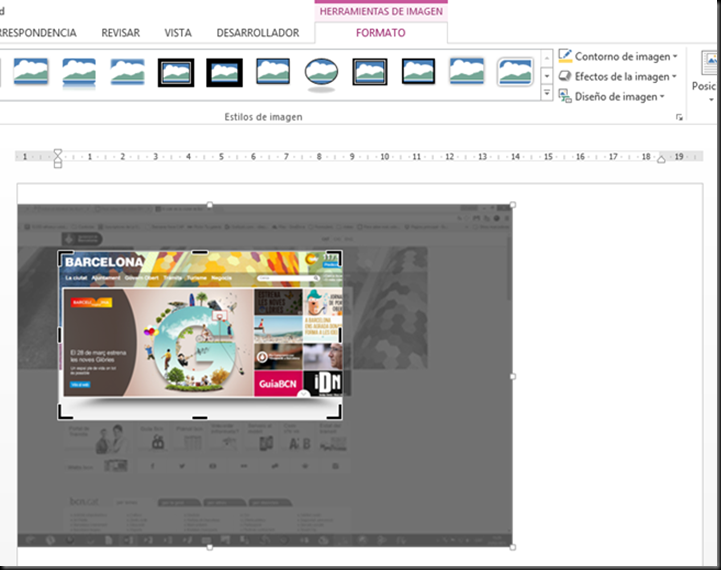The width and height of the screenshot is (721, 570).
Task: Switch to the DESARROLLADOR tab
Action: 258,33
